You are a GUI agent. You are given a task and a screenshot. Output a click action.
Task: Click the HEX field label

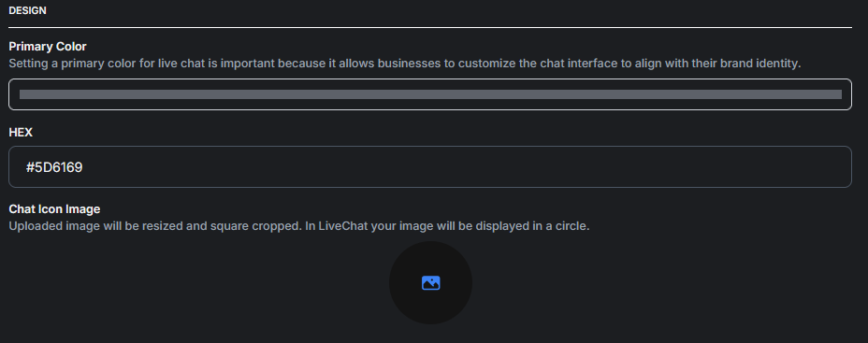21,132
